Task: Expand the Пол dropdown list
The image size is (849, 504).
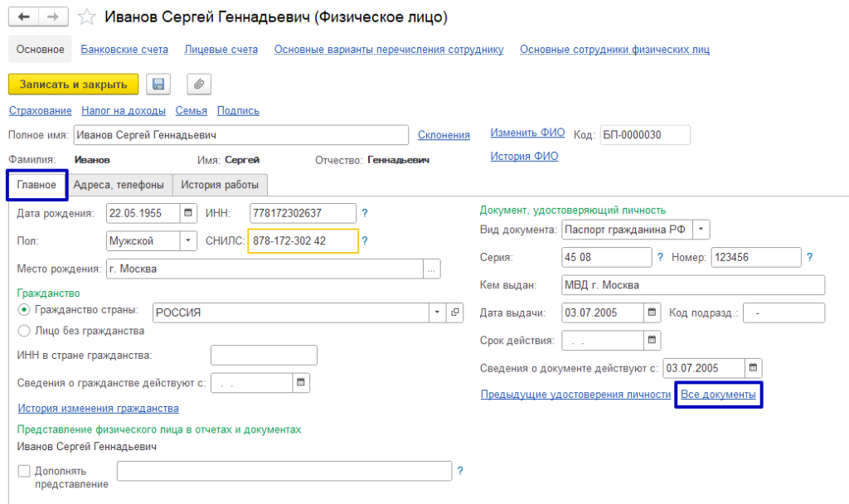Action: tap(189, 241)
